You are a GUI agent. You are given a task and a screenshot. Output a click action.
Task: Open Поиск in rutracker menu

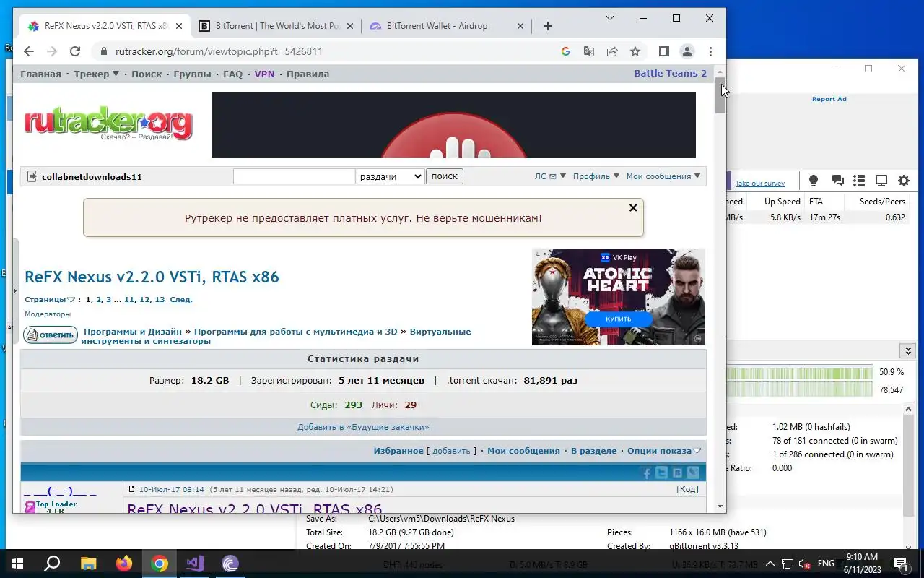pyautogui.click(x=147, y=74)
